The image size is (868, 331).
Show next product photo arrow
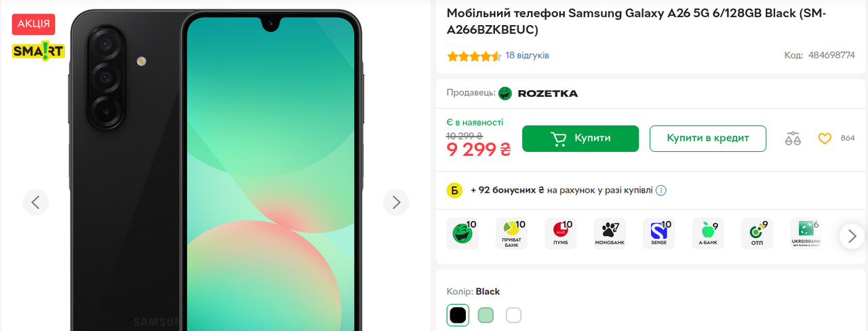[396, 202]
